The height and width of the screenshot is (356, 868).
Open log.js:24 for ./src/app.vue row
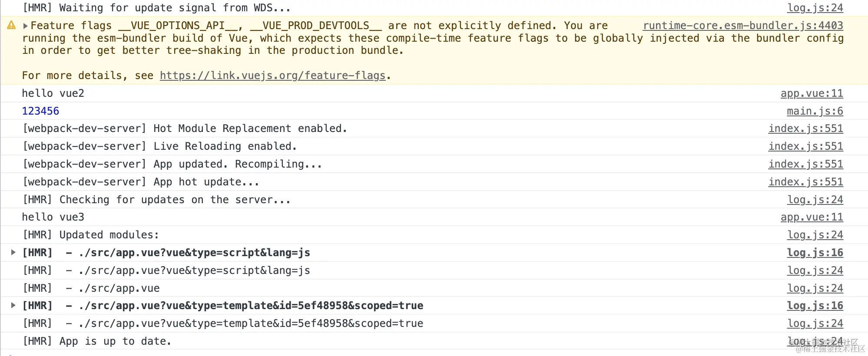tap(815, 288)
